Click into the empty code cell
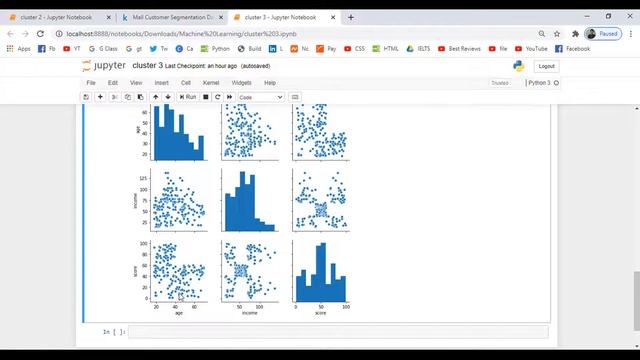Image resolution: width=640 pixels, height=360 pixels. click(x=338, y=332)
